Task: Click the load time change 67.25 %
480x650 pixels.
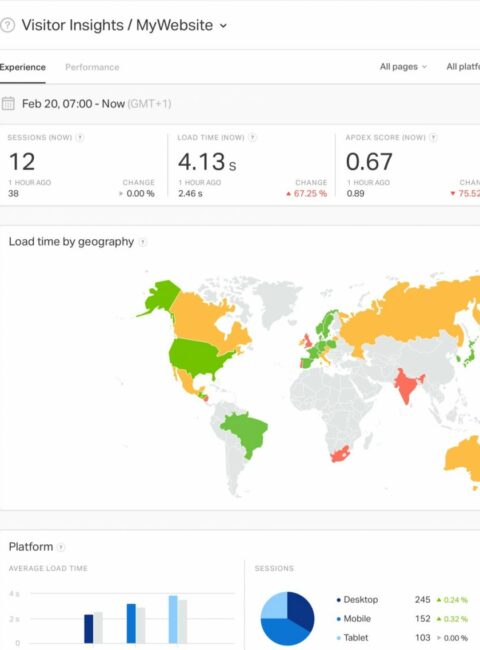Action: click(x=306, y=194)
